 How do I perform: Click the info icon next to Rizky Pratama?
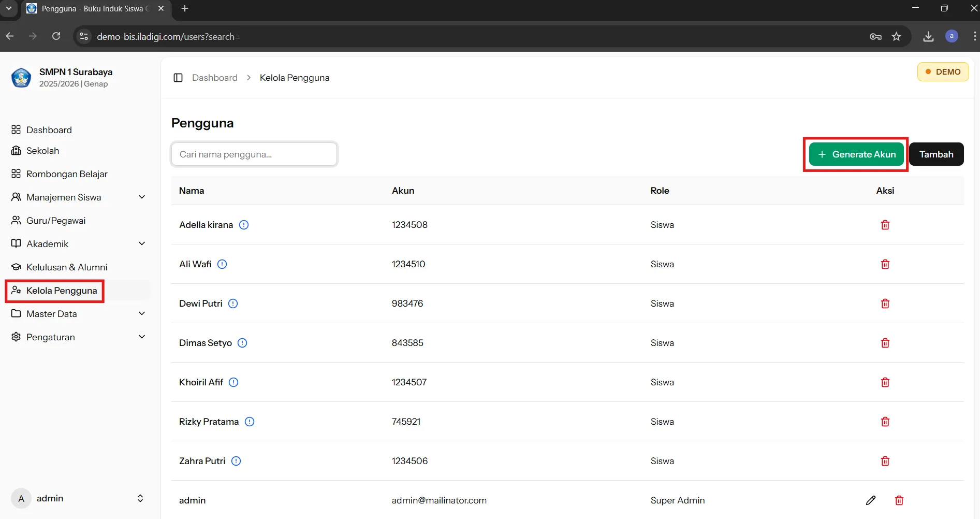pos(250,422)
